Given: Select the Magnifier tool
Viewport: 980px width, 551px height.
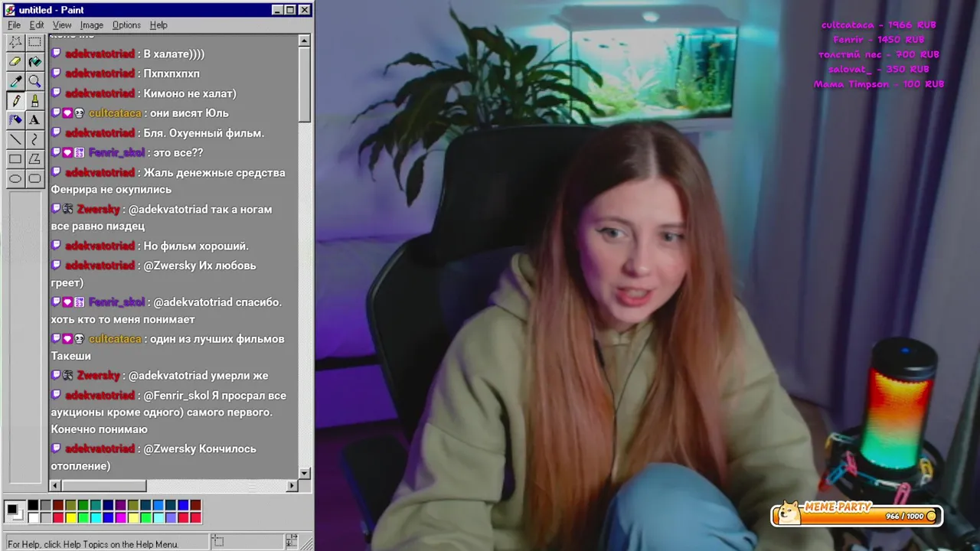Looking at the screenshot, I should click(34, 81).
